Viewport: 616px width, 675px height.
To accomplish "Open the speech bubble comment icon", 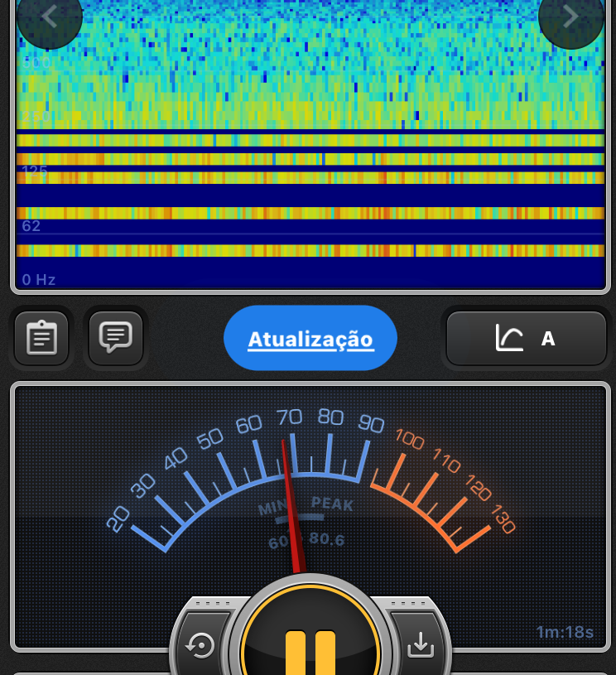I will pyautogui.click(x=116, y=337).
